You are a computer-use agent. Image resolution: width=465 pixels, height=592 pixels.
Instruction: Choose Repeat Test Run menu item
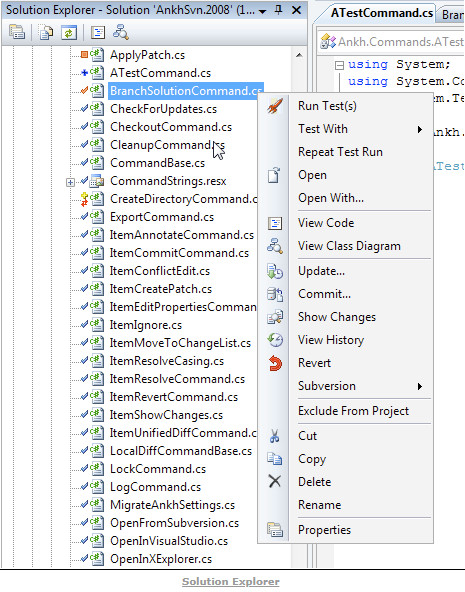340,152
